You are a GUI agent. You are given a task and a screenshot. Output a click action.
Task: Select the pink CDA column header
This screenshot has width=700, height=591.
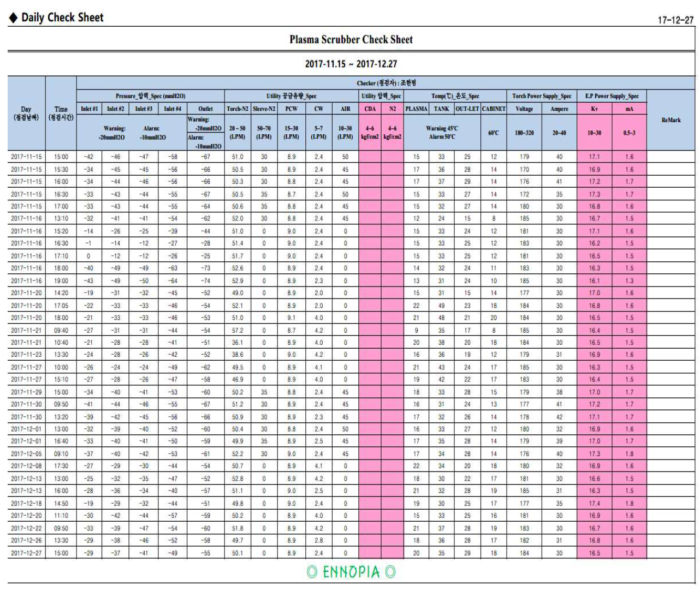click(x=370, y=109)
